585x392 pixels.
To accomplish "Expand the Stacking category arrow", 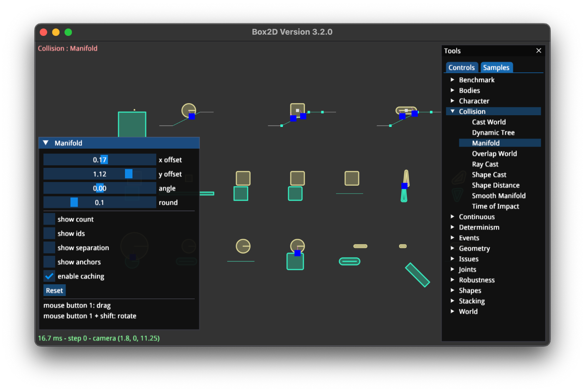I will (452, 301).
